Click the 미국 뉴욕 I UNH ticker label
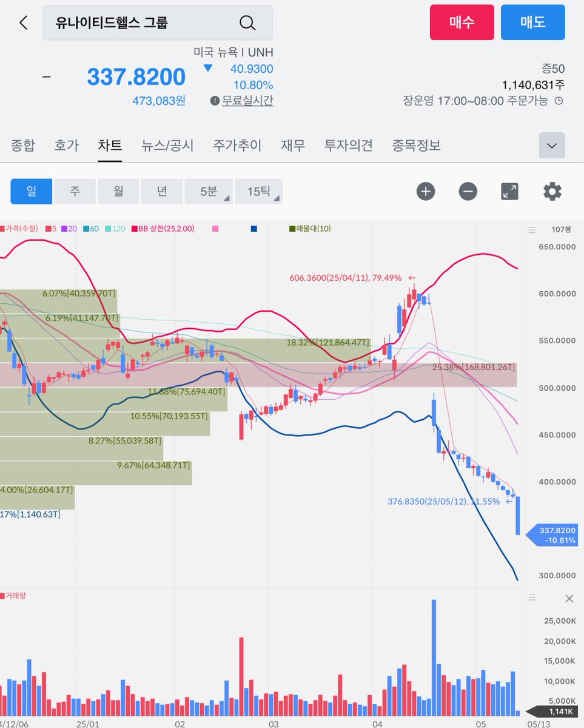Viewport: 584px width, 728px height. pos(233,53)
